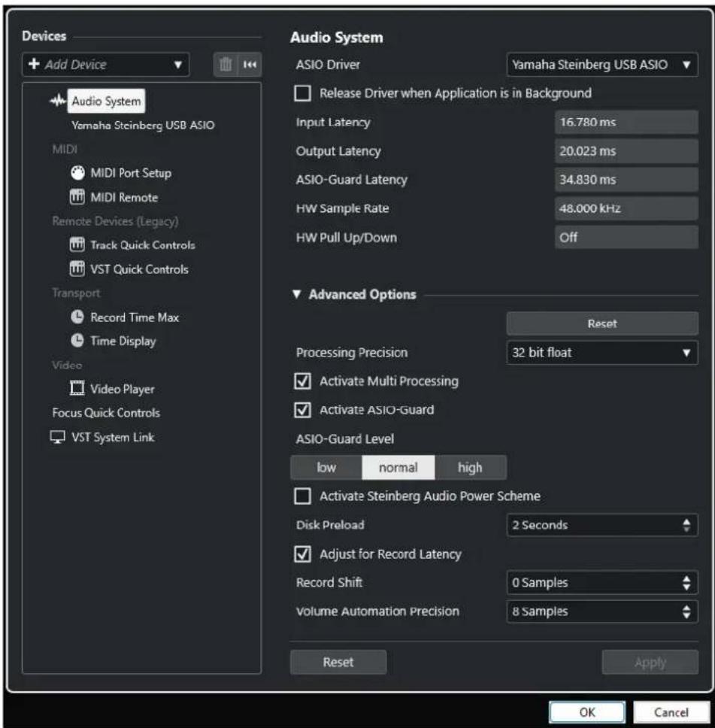Confirm with the OK button
715x728 pixels.
(x=587, y=711)
